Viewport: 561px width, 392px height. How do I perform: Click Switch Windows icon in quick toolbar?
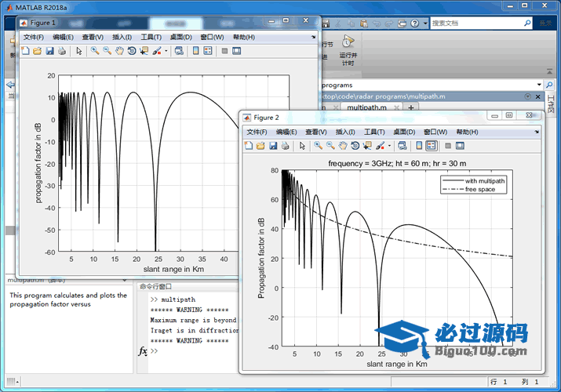tap(403, 24)
